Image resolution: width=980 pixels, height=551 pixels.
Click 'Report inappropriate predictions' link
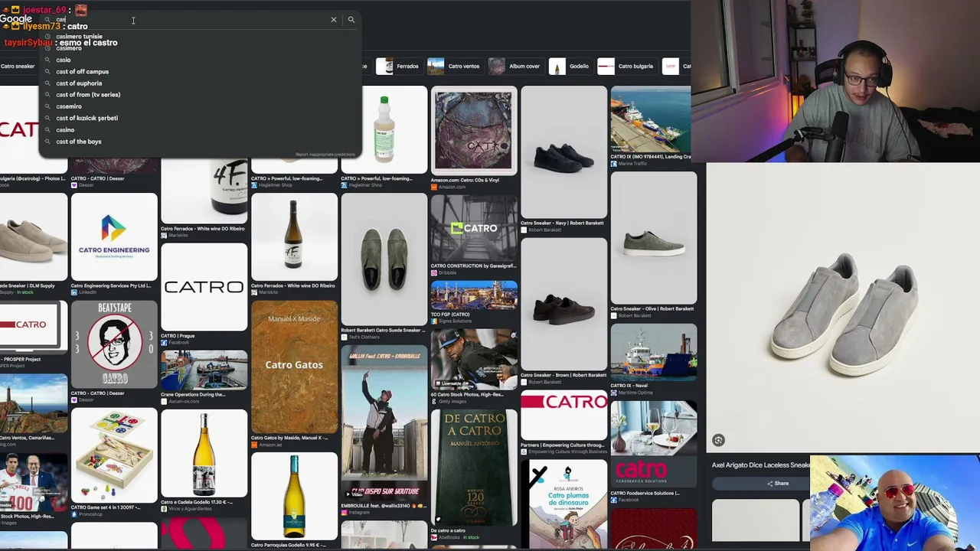pos(325,155)
